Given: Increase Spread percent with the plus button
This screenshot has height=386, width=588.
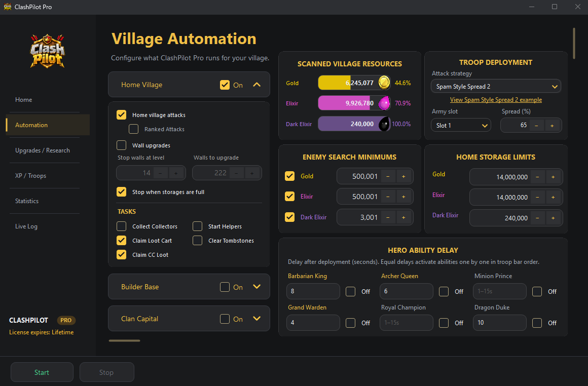Looking at the screenshot, I should click(552, 126).
